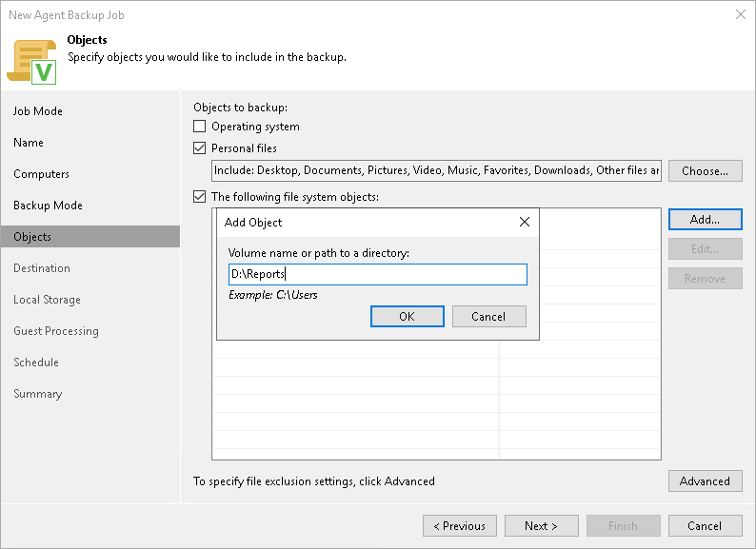Click the Choose... button for personal files
756x549 pixels.
[705, 170]
